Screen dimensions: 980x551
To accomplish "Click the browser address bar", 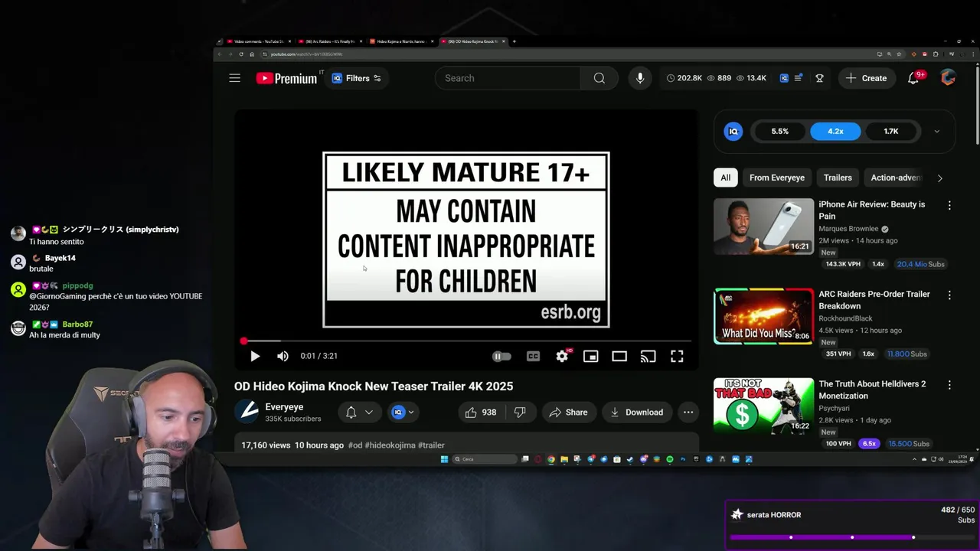I will pyautogui.click(x=567, y=54).
